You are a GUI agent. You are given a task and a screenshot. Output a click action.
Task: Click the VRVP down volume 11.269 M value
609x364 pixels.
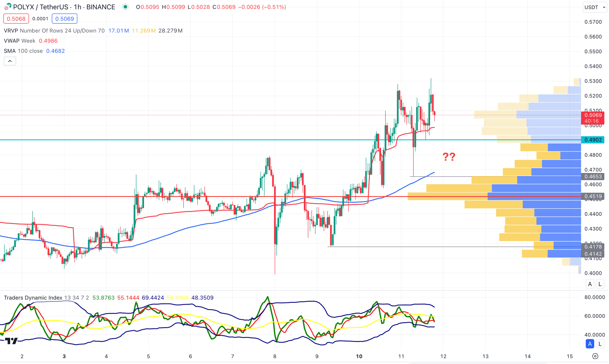click(144, 31)
